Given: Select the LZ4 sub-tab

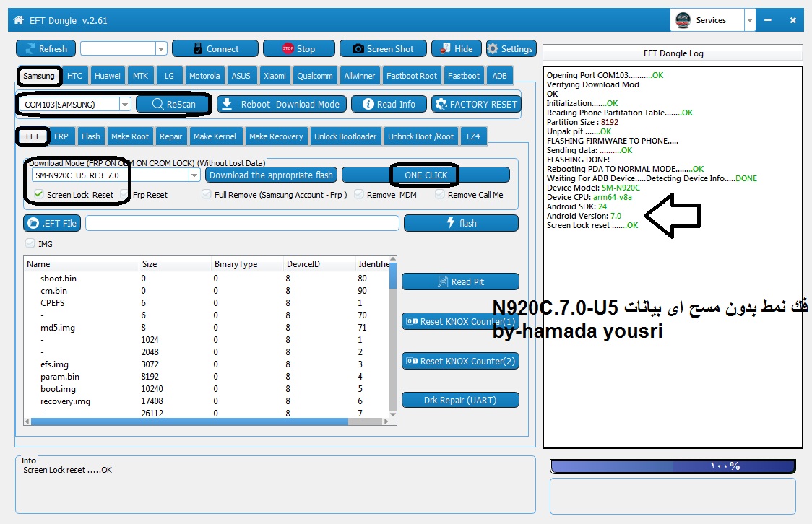Looking at the screenshot, I should click(x=473, y=136).
